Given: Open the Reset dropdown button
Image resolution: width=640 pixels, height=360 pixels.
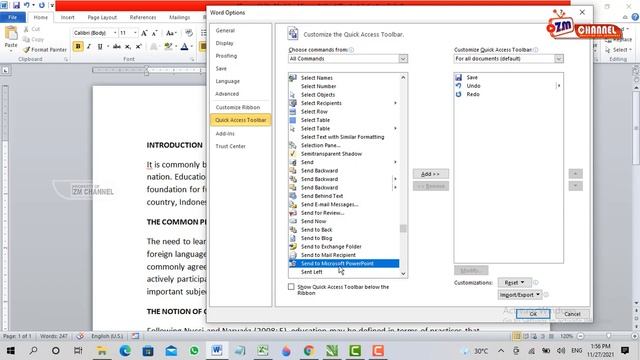Looking at the screenshot, I should (x=514, y=282).
